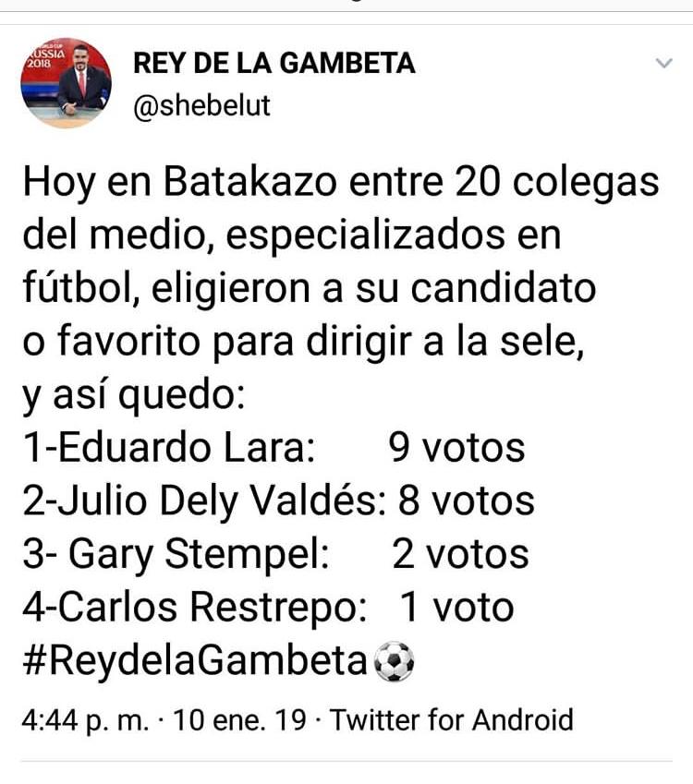Click the profile avatar of Rey de la Gambeta
Image resolution: width=693 pixels, height=784 pixels.
click(x=66, y=84)
